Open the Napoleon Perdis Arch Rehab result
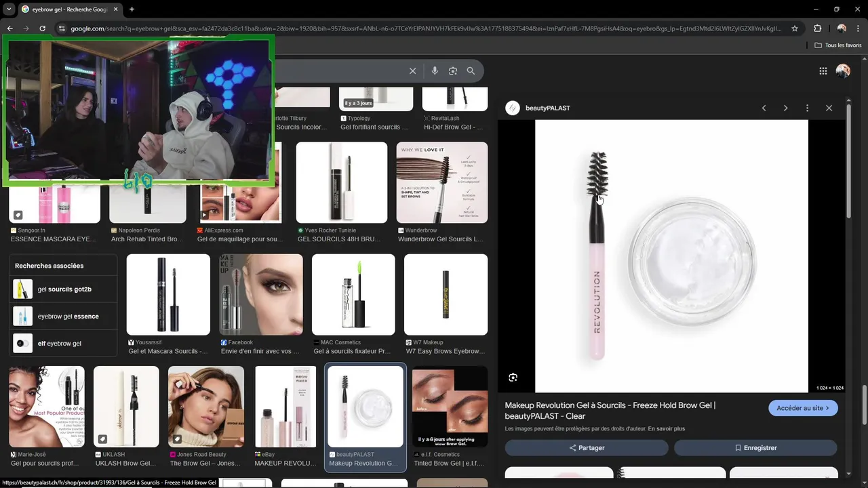This screenshot has height=488, width=868. 147,213
